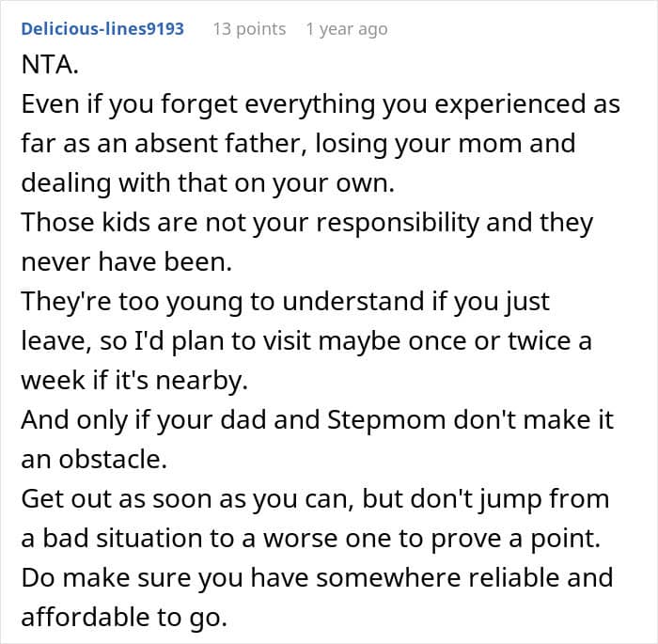Click the line starting "Do make sure"
Image resolution: width=658 pixels, height=644 pixels.
tap(316, 579)
